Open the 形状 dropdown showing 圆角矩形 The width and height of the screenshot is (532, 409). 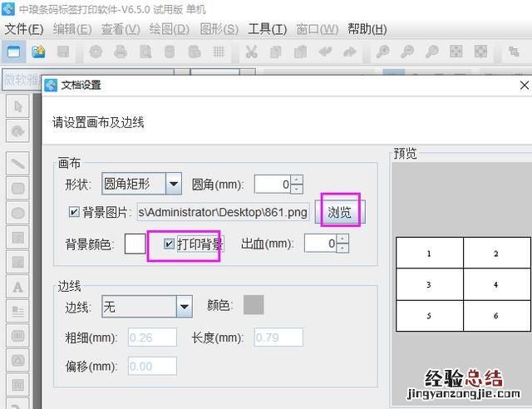pos(173,184)
